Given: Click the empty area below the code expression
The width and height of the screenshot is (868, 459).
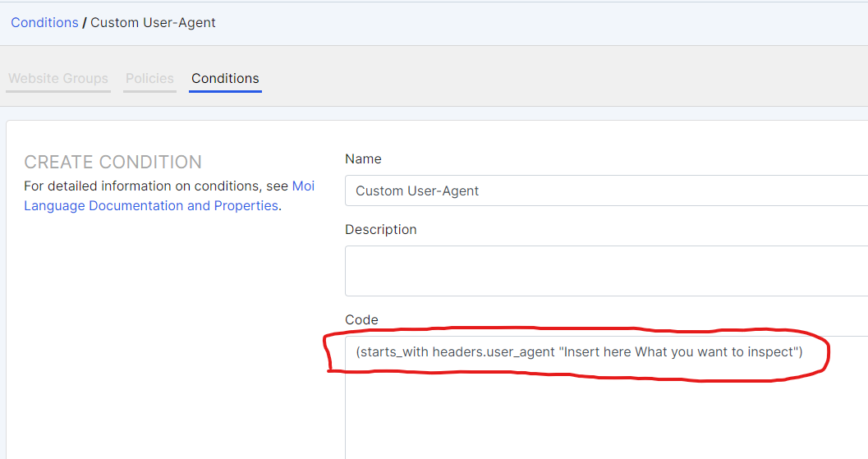Looking at the screenshot, I should click(x=606, y=419).
